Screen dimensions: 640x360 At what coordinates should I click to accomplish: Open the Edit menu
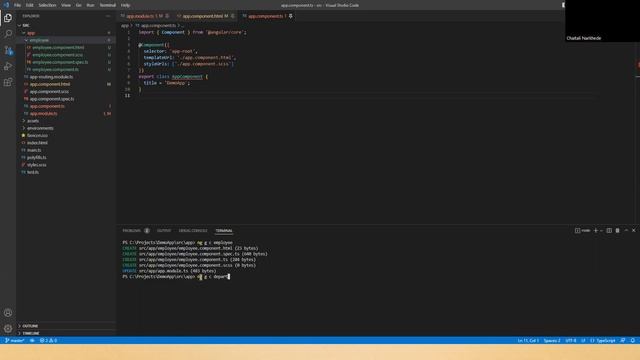pos(29,5)
